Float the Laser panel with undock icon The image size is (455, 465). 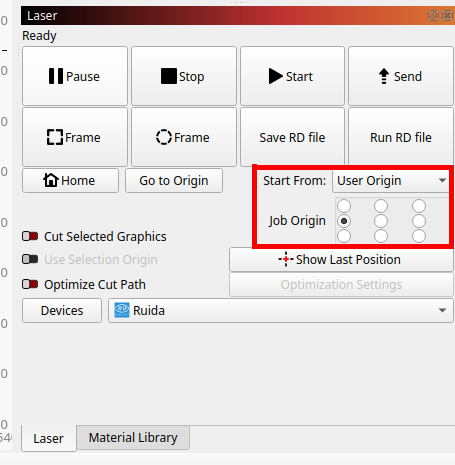click(x=433, y=15)
